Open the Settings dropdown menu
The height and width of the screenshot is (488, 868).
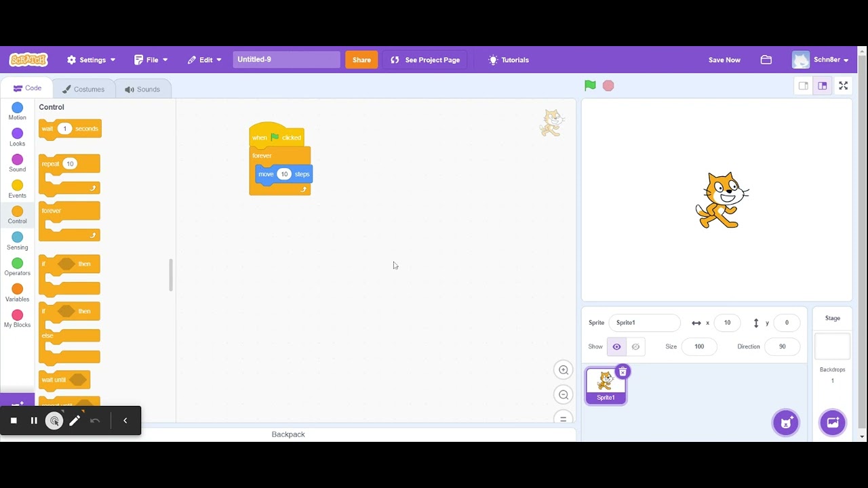(x=92, y=60)
